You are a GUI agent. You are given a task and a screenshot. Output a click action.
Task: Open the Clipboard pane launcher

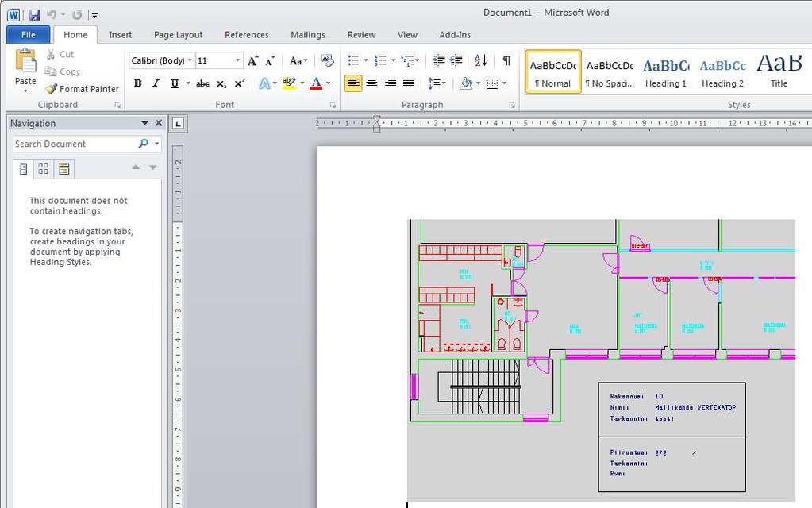point(117,105)
